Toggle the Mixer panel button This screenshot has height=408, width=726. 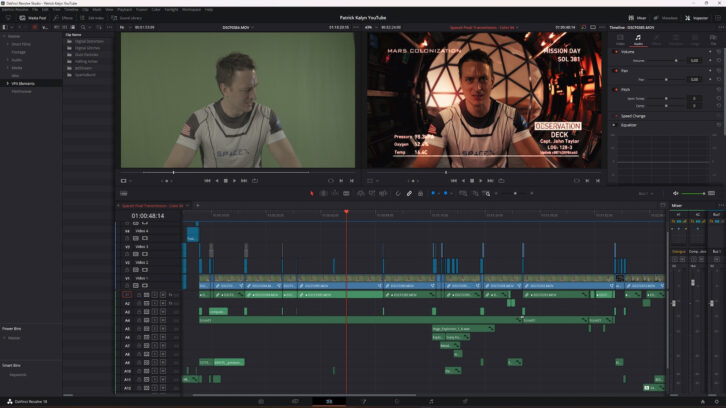tap(637, 18)
